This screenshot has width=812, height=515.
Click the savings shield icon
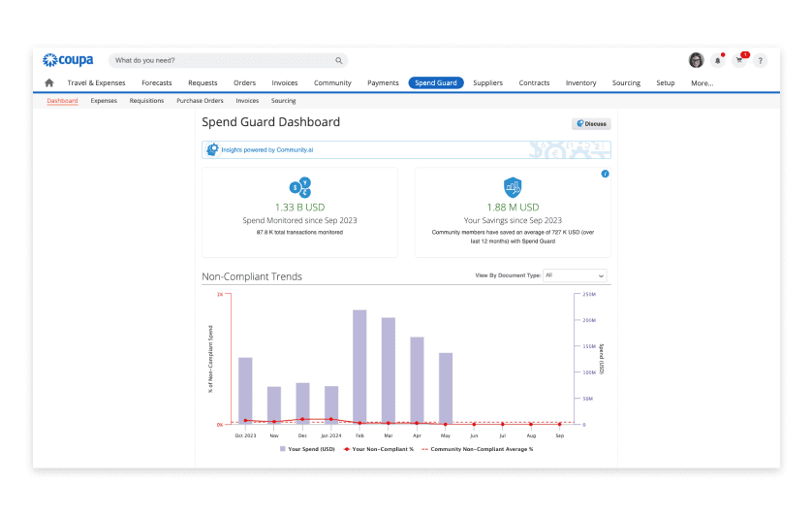pyautogui.click(x=513, y=188)
